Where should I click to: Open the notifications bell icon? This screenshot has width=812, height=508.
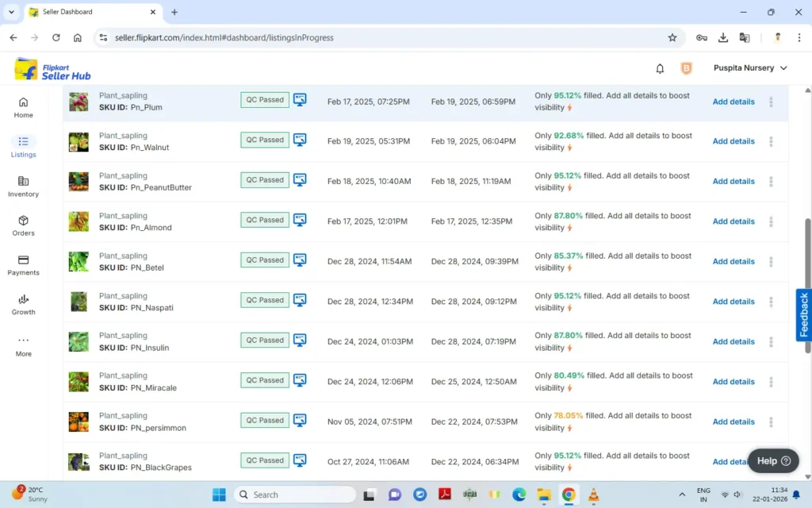tap(660, 68)
